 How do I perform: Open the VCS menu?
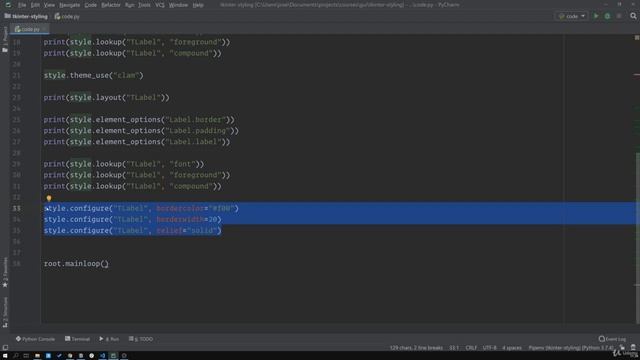(x=160, y=5)
